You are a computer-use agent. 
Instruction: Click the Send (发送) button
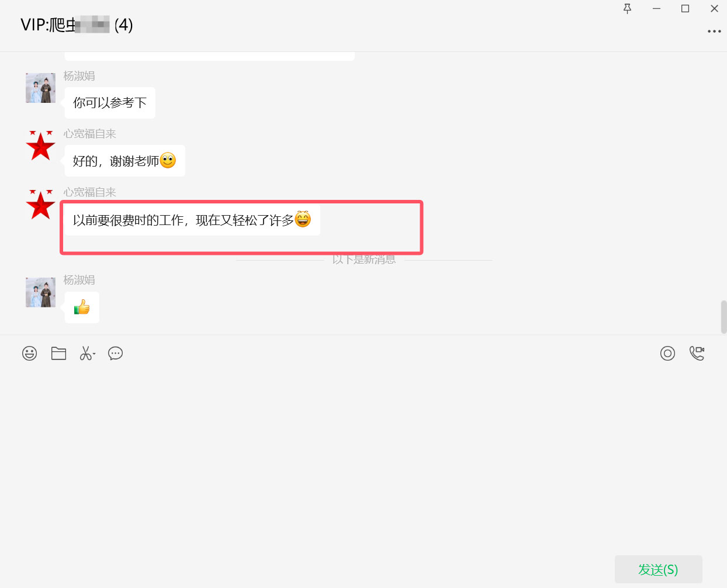pyautogui.click(x=658, y=569)
